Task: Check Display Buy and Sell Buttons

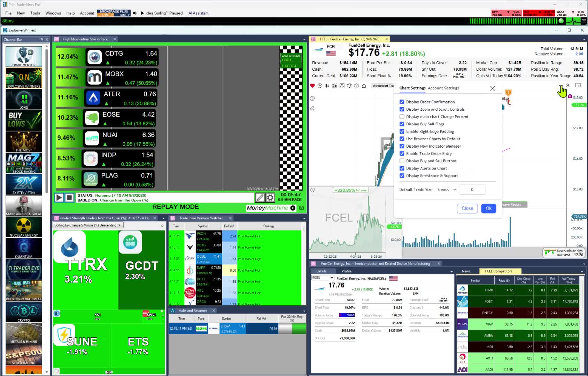Action: pos(402,161)
